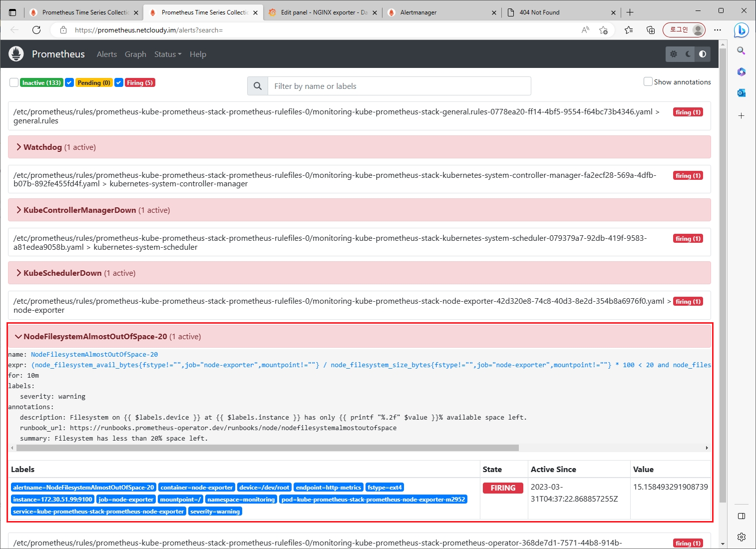Open the read aloud icon
This screenshot has height=549, width=756.
[x=585, y=30]
